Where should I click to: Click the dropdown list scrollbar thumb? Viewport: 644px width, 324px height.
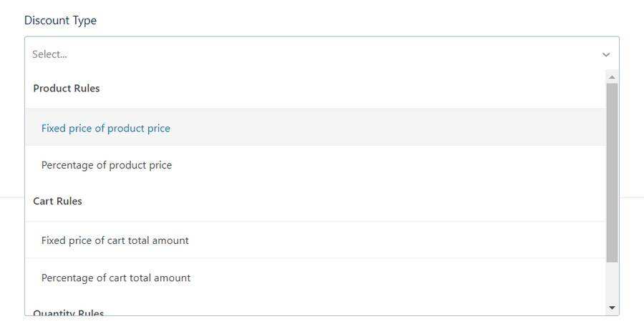(612, 172)
